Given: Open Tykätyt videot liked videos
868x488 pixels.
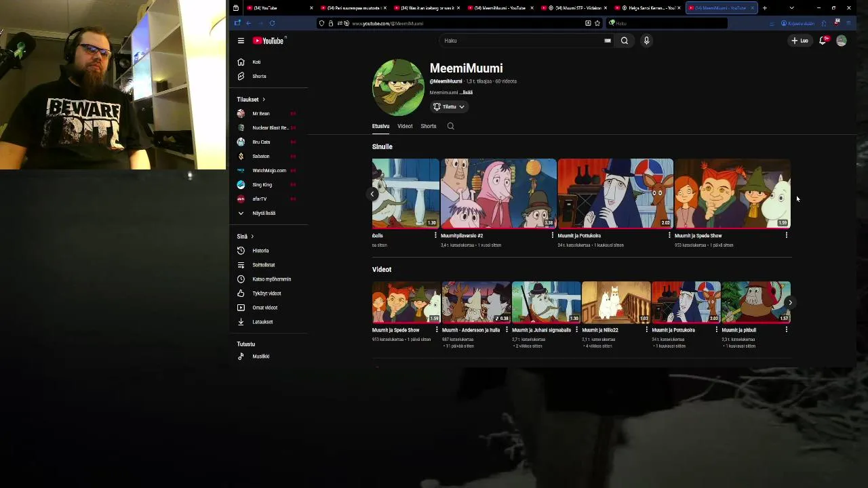Looking at the screenshot, I should tap(268, 293).
